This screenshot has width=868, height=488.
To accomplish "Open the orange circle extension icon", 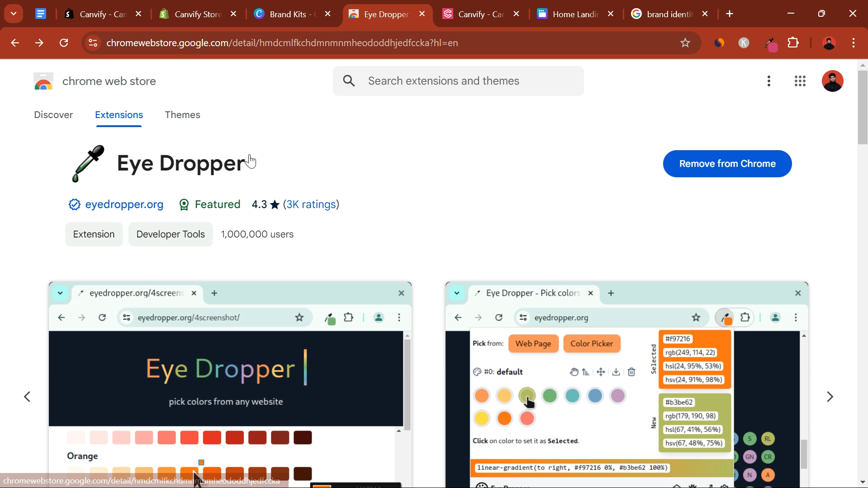I will click(x=719, y=43).
